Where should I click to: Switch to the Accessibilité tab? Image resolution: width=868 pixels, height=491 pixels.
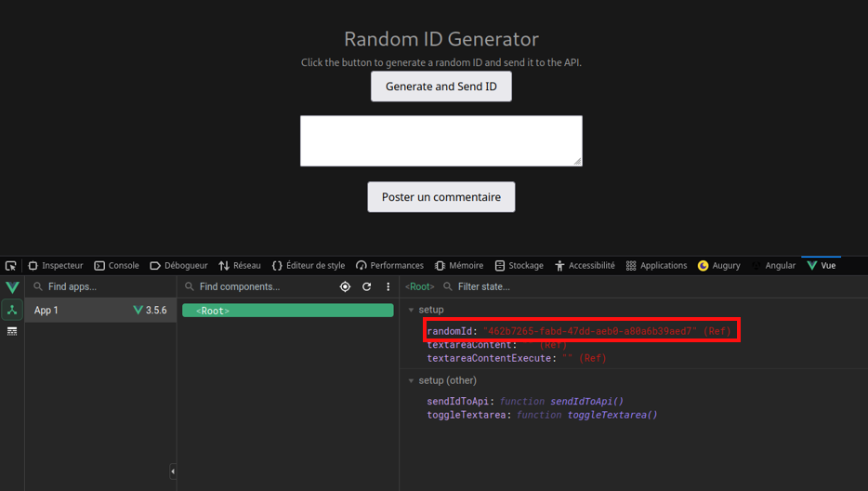(585, 265)
